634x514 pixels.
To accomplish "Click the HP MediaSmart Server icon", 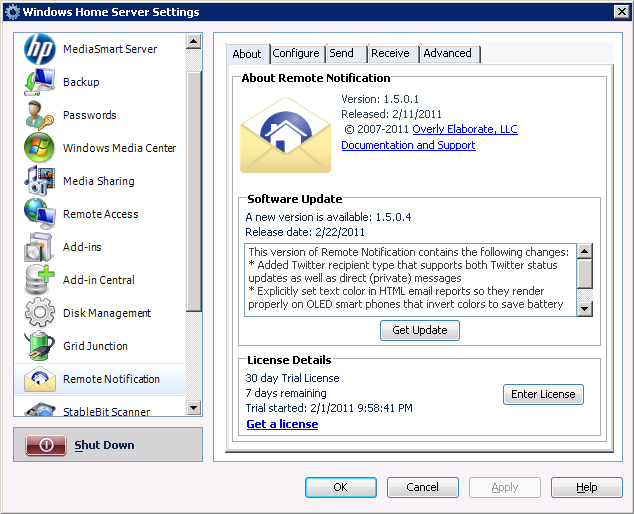I will [39, 49].
